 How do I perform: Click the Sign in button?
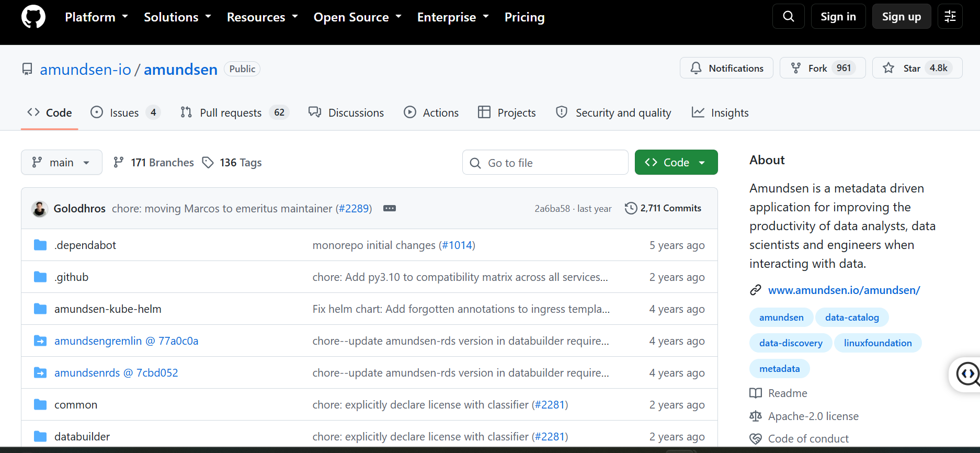(838, 16)
